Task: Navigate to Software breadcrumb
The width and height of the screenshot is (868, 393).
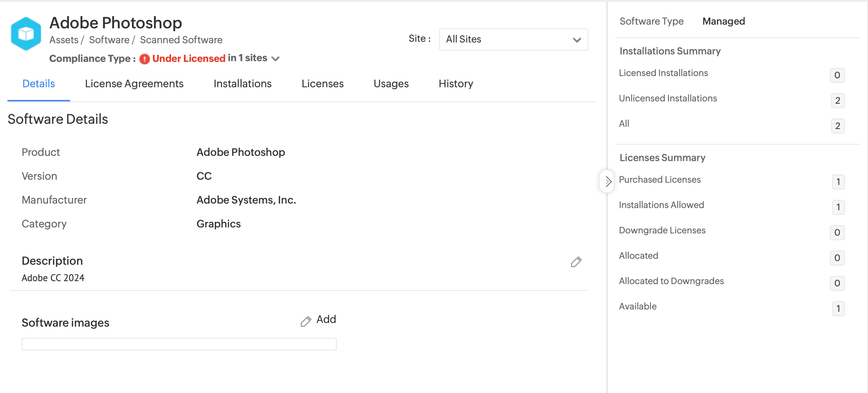Action: click(109, 40)
